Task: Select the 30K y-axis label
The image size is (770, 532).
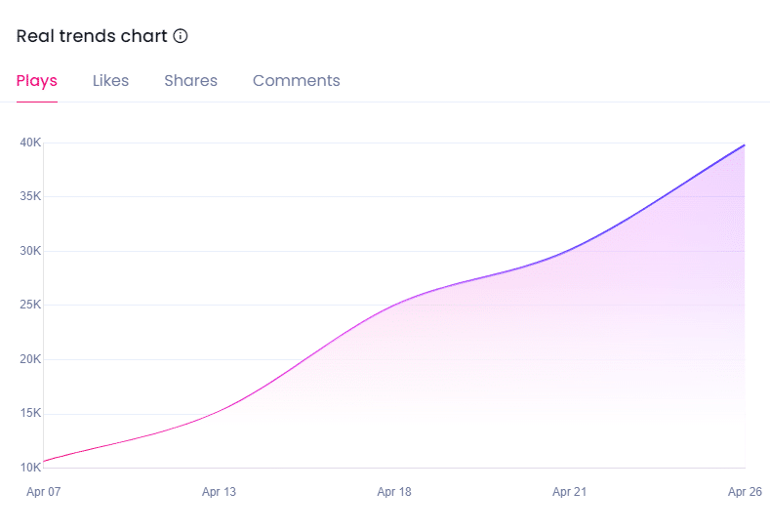Action: (x=30, y=251)
